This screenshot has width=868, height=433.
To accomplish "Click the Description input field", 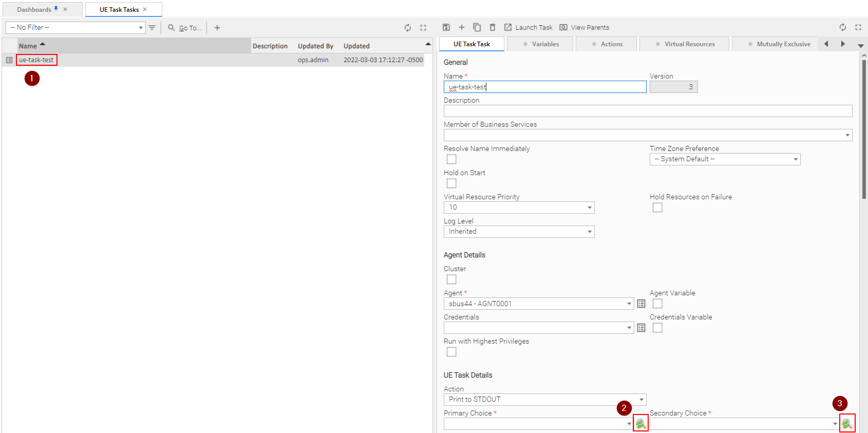I will pos(647,111).
